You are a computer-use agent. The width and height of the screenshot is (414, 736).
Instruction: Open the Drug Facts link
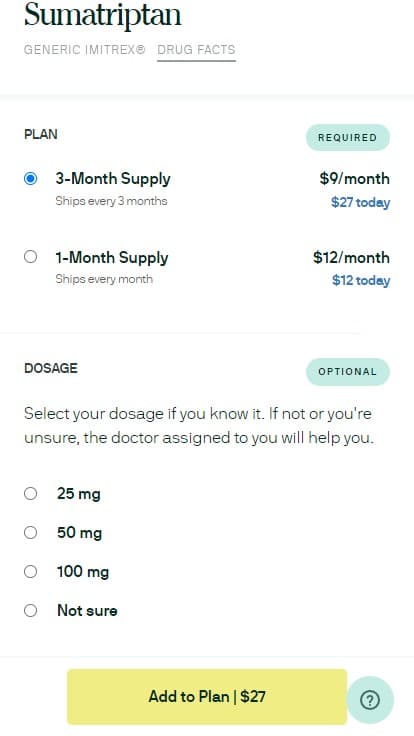(196, 50)
